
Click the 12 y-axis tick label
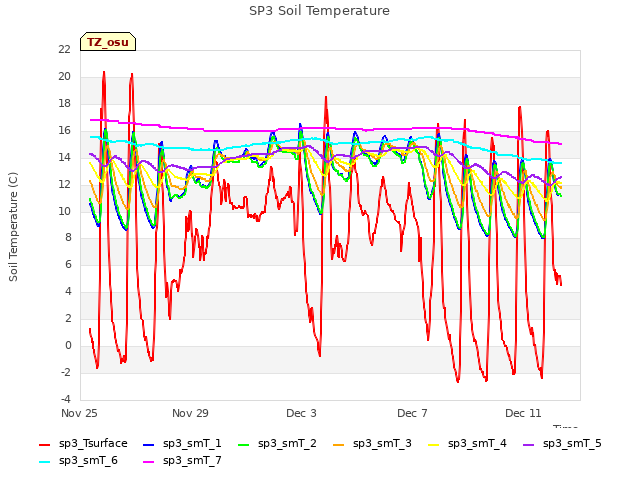(64, 184)
